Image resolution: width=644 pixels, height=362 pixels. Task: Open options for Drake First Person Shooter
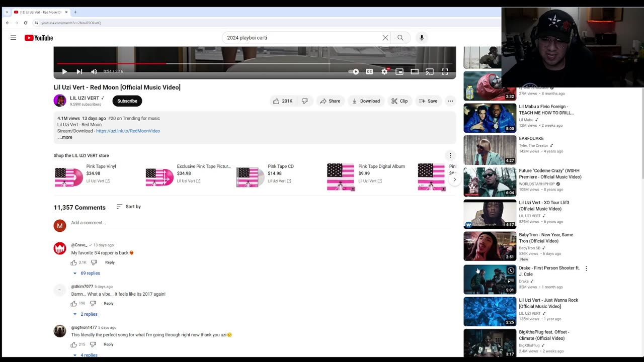[586, 268]
